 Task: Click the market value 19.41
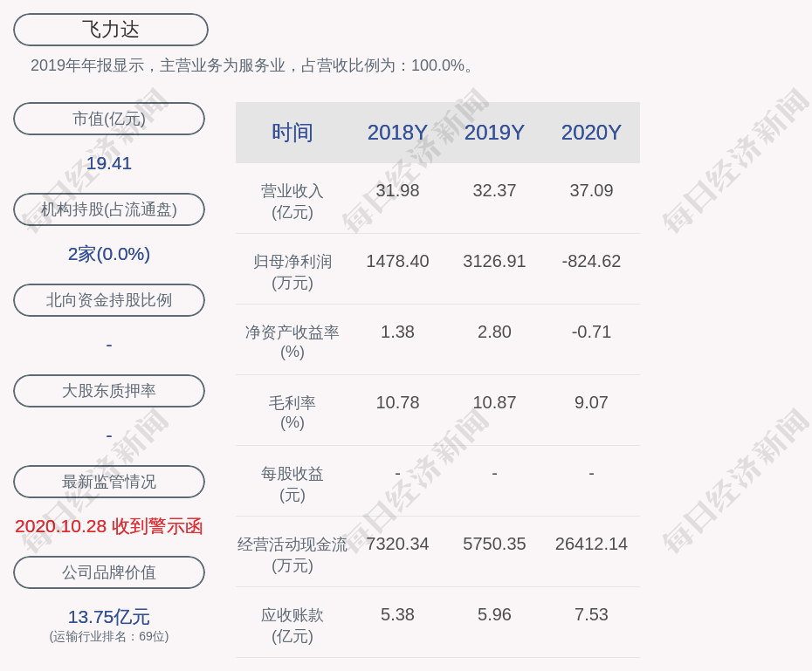(109, 163)
